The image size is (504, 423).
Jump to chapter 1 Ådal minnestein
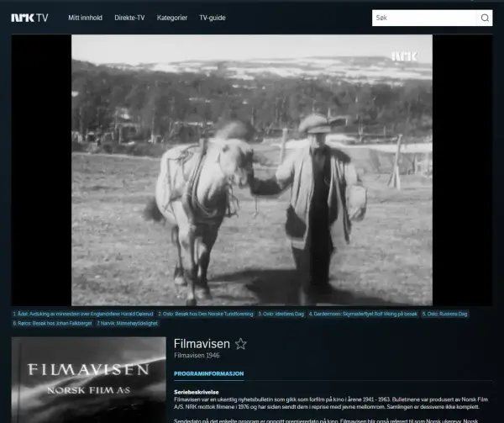point(83,314)
